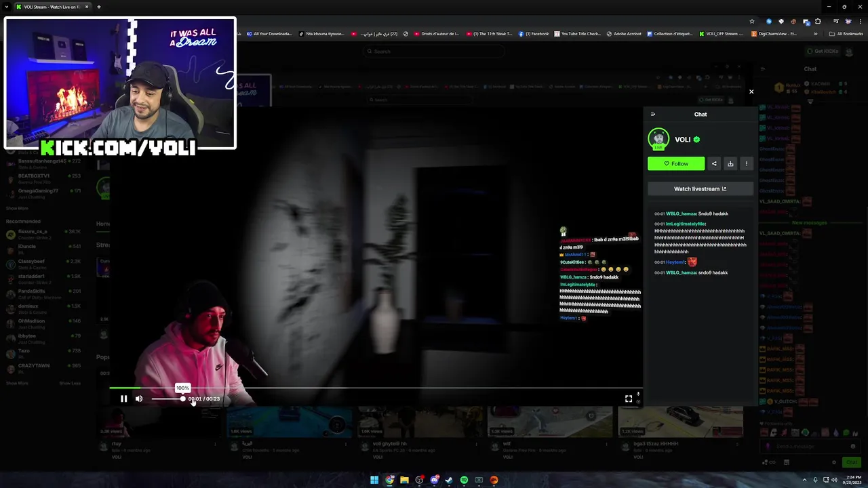This screenshot has width=868, height=488.
Task: Seek on the clip progress bar
Action: pyautogui.click(x=376, y=388)
